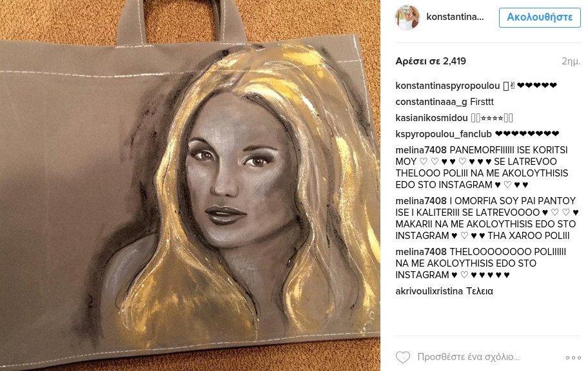Viewport: 588px width, 371px height.
Task: Open melina7408's profile from the PANEMORFI comment
Action: coord(421,150)
